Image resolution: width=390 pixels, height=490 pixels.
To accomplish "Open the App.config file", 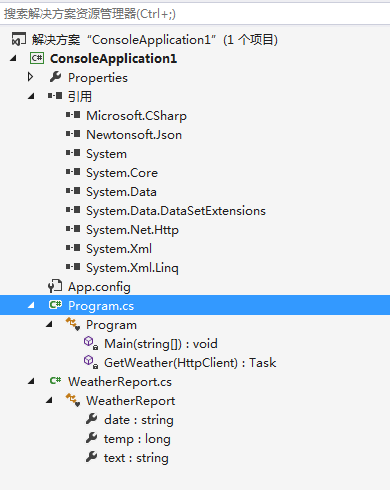I will (99, 287).
